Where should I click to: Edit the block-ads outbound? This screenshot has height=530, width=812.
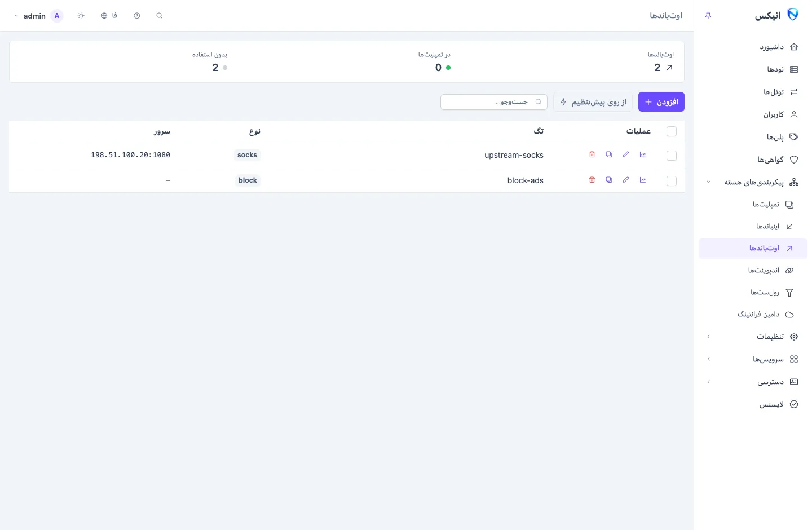coord(626,180)
